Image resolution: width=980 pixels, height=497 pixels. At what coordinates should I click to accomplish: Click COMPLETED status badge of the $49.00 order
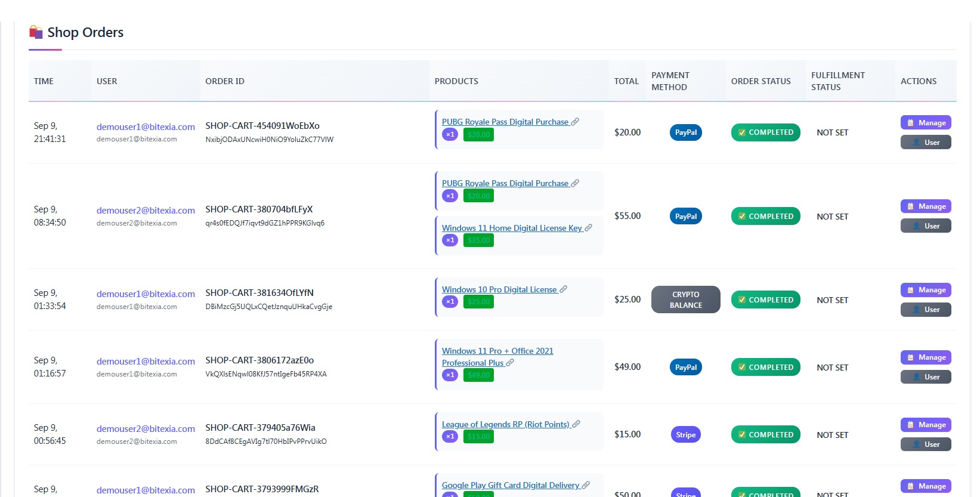765,368
